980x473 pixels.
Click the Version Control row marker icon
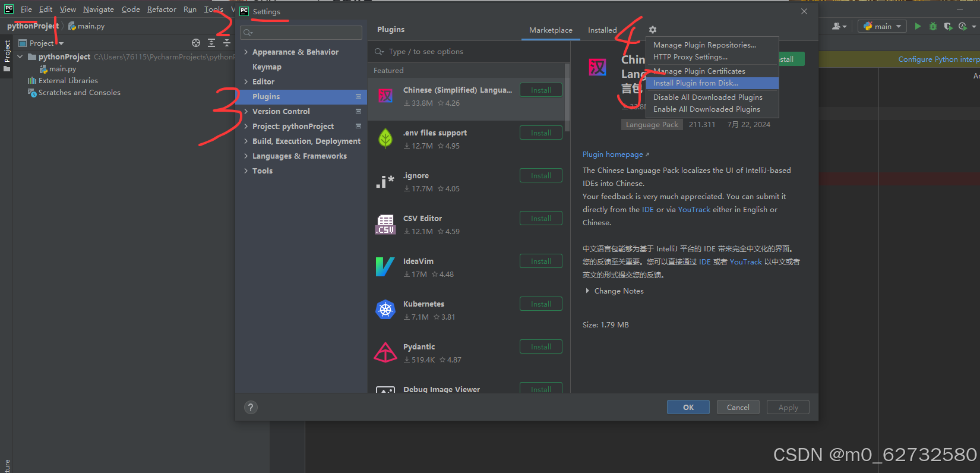tap(358, 111)
